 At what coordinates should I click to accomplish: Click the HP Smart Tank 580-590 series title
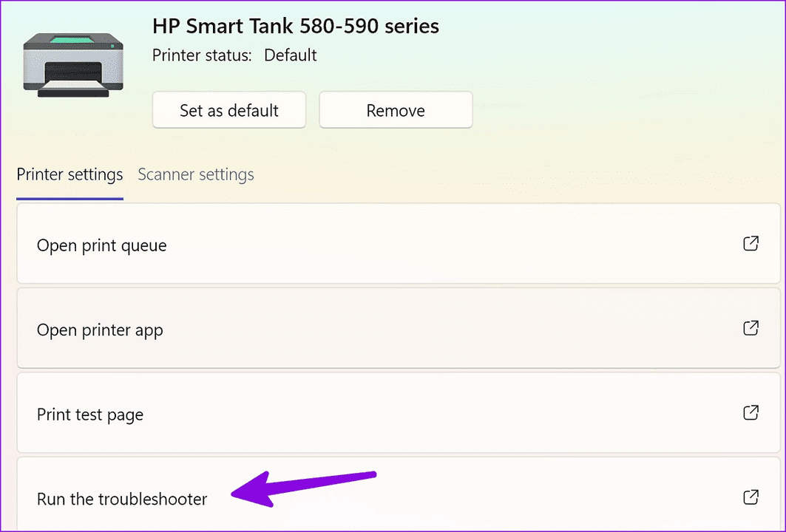(x=296, y=27)
